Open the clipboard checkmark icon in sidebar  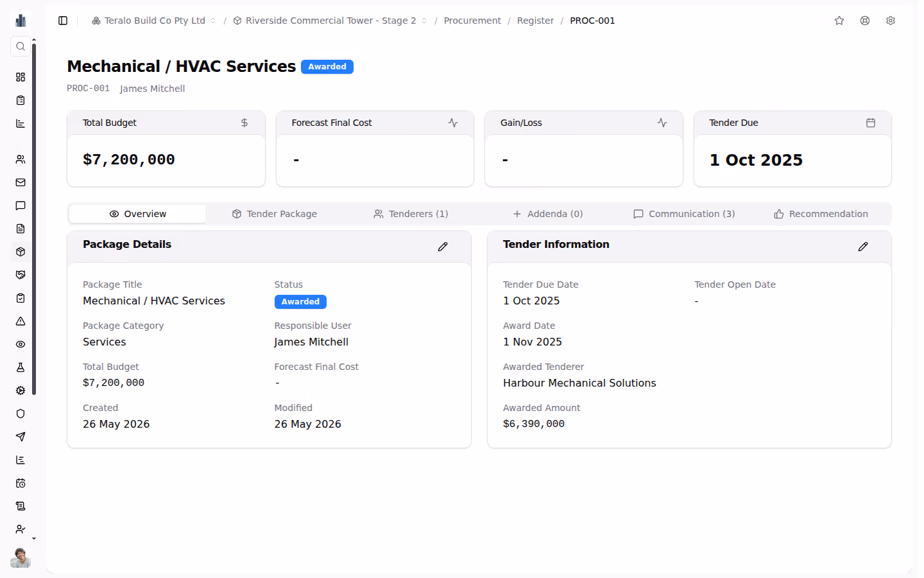tap(21, 298)
